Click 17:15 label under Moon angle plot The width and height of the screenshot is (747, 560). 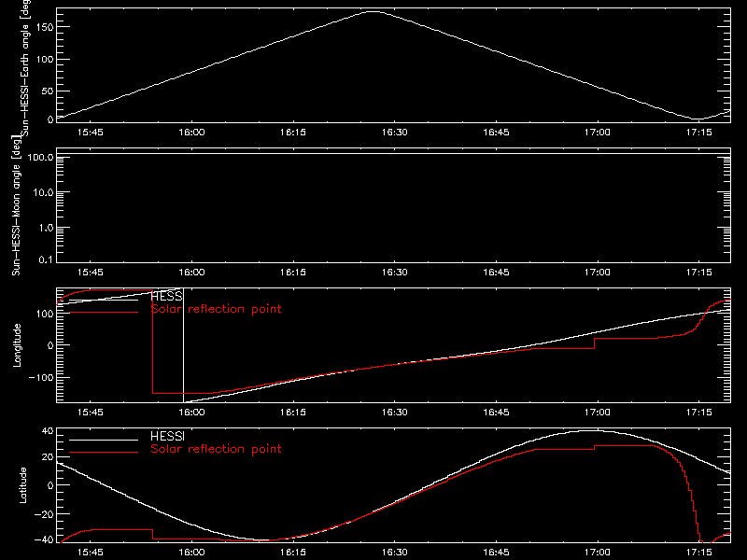(698, 272)
